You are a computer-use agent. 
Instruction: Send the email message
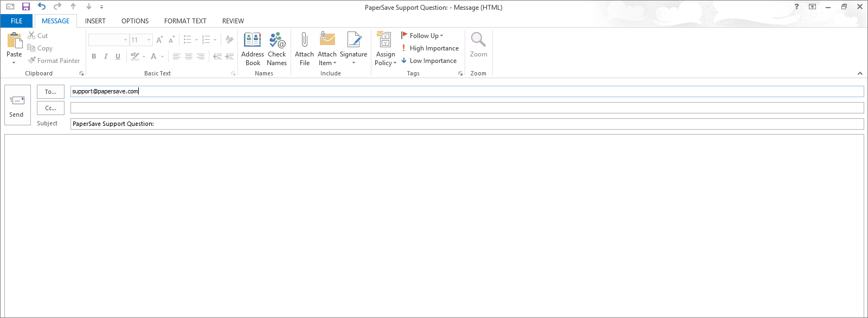17,105
